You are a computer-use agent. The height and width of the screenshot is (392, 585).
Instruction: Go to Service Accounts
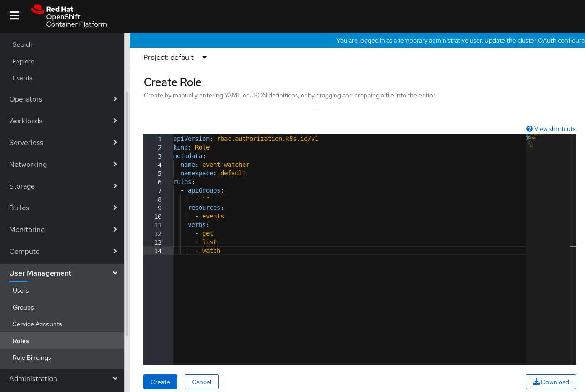click(37, 324)
